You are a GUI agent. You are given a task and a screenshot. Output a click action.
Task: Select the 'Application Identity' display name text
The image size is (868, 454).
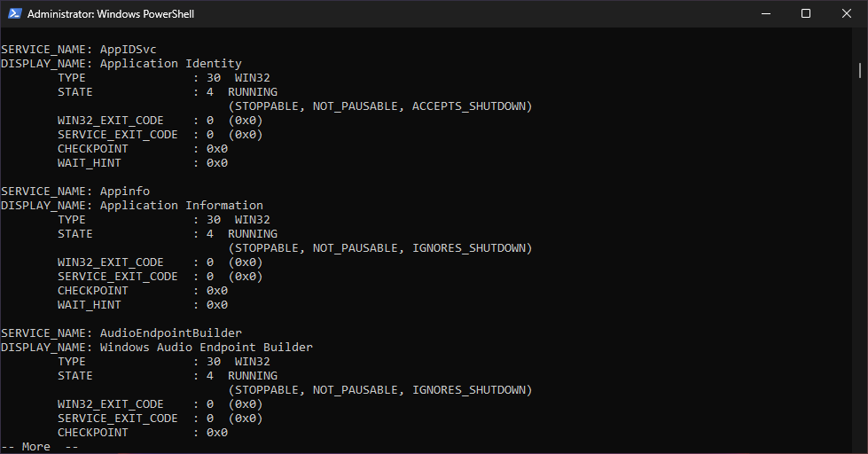point(170,64)
